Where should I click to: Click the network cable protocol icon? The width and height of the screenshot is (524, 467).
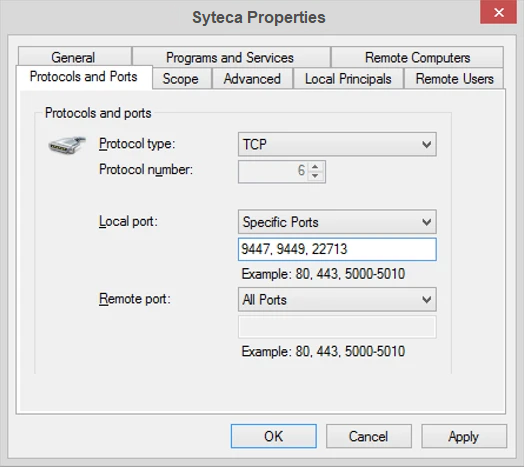pyautogui.click(x=67, y=145)
